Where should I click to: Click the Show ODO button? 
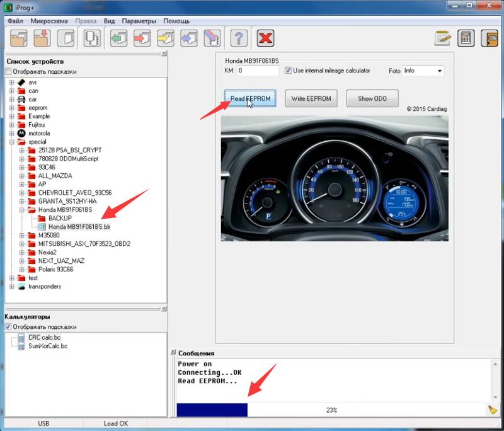pyautogui.click(x=372, y=98)
